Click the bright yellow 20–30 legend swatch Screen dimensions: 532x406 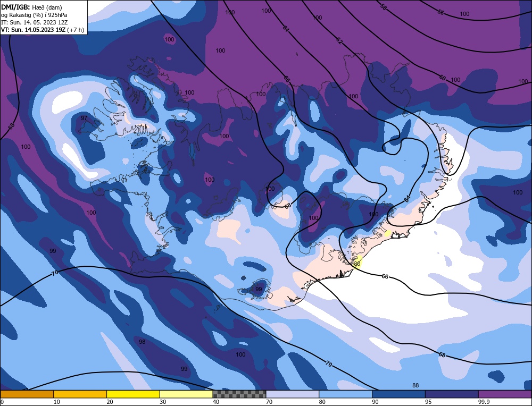pyautogui.click(x=133, y=394)
